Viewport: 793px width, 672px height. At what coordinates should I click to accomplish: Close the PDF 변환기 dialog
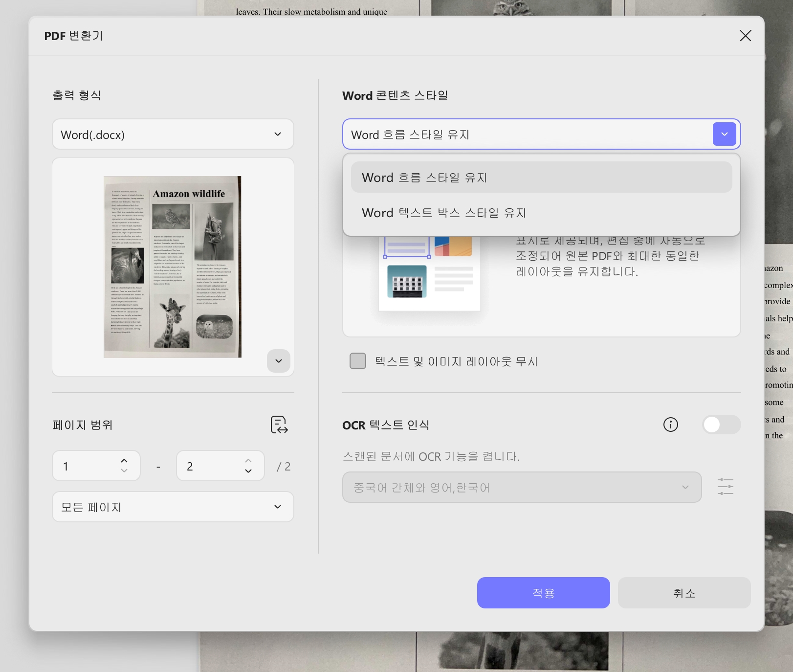click(745, 36)
